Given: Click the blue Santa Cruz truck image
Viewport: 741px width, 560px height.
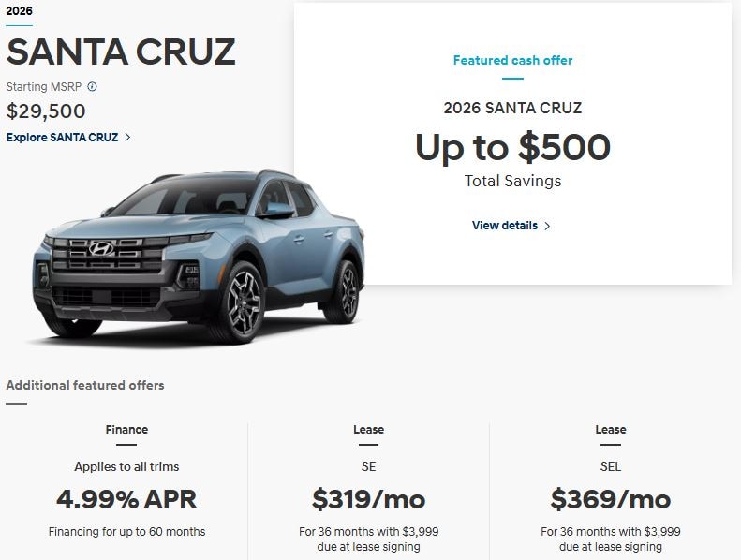Looking at the screenshot, I should (x=199, y=258).
